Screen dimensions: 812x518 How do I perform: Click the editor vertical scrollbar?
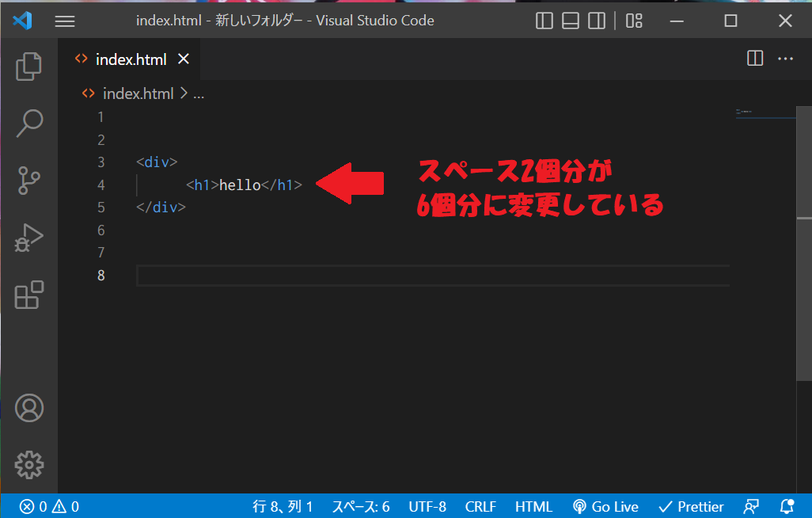(x=804, y=244)
